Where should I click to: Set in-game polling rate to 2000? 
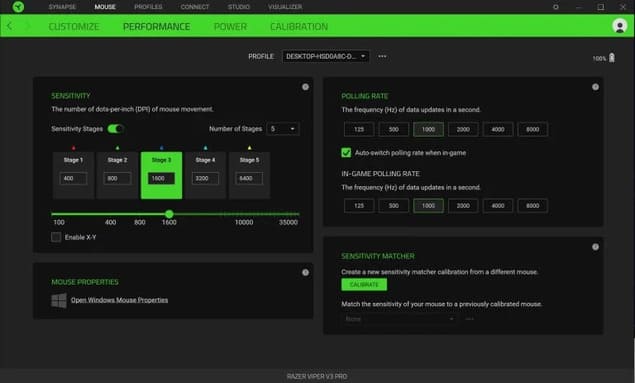click(463, 206)
